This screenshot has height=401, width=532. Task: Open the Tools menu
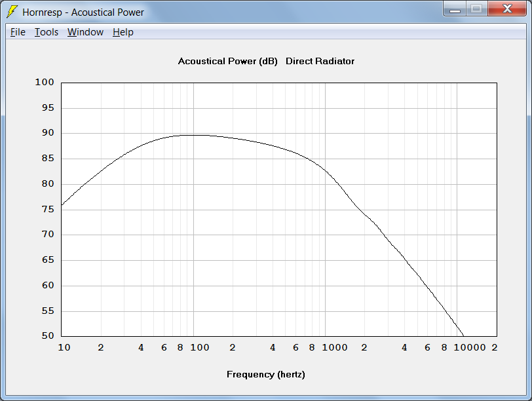47,32
